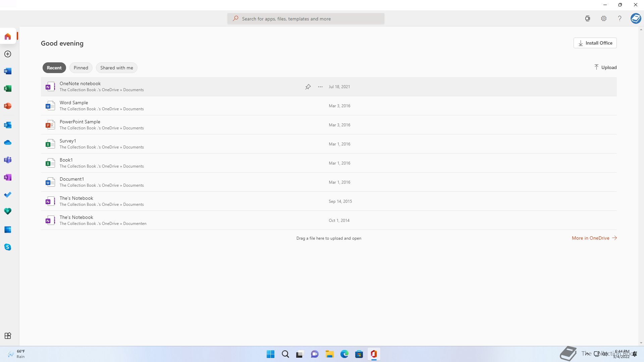Image resolution: width=644 pixels, height=362 pixels.
Task: Open To Do checkmark icon
Action: tap(8, 195)
